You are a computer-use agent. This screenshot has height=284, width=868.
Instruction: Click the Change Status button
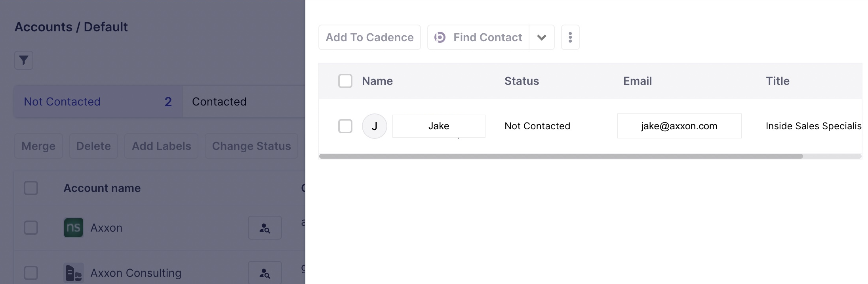point(251,146)
